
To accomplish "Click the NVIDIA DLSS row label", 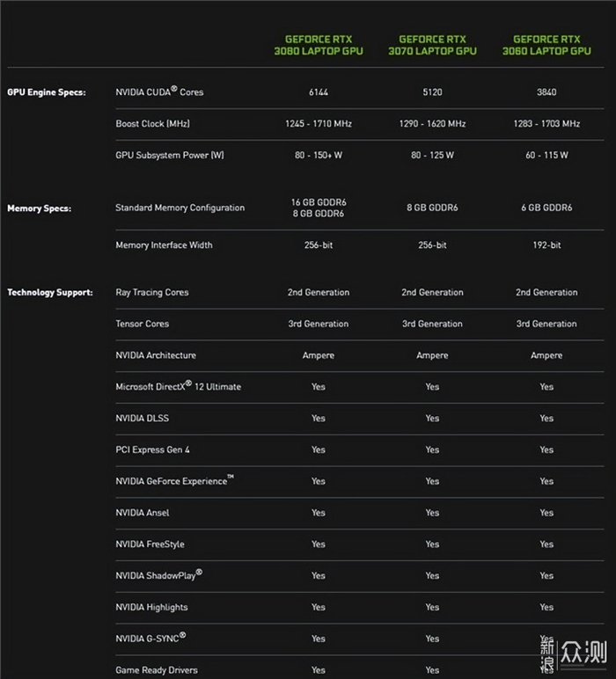I will (142, 419).
